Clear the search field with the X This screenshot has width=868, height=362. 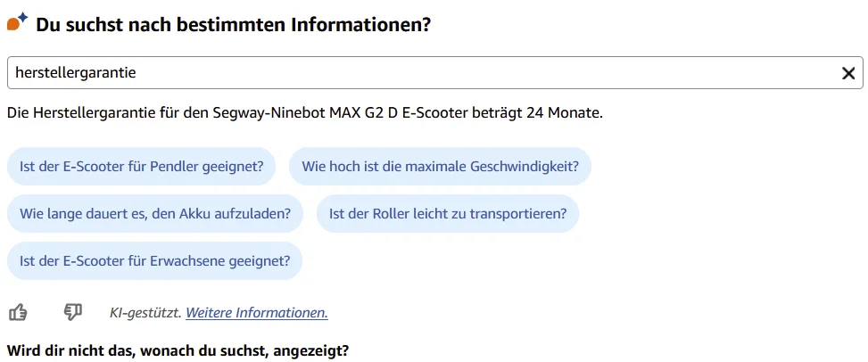pyautogui.click(x=848, y=73)
